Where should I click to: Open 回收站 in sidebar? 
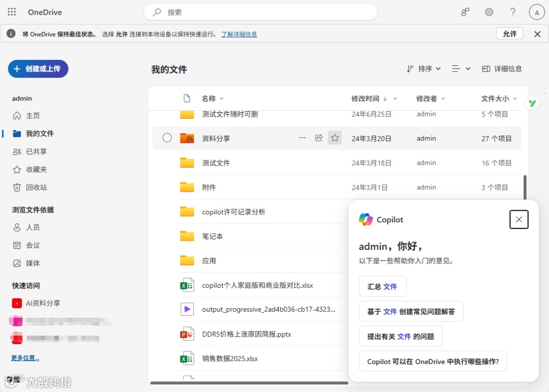point(29,187)
